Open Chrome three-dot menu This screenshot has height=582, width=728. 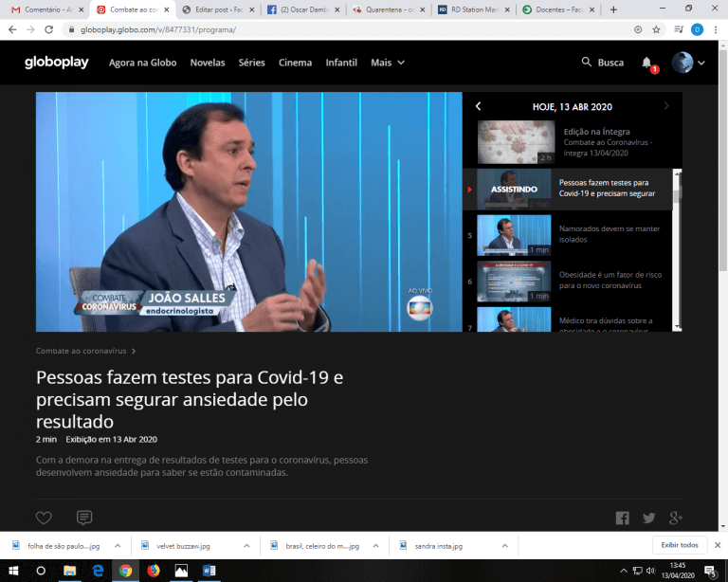pos(716,29)
